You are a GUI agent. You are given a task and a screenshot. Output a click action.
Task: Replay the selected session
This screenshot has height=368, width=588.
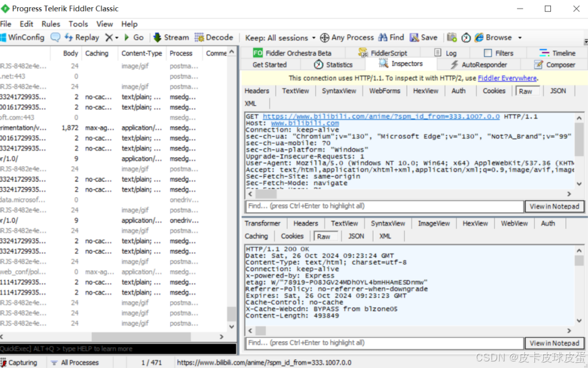pyautogui.click(x=82, y=38)
